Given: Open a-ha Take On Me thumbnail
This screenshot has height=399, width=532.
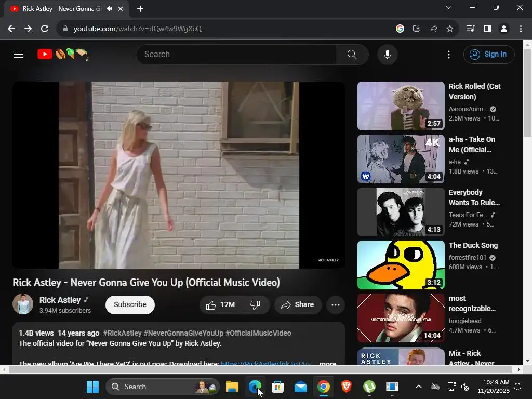Looking at the screenshot, I should (x=401, y=159).
